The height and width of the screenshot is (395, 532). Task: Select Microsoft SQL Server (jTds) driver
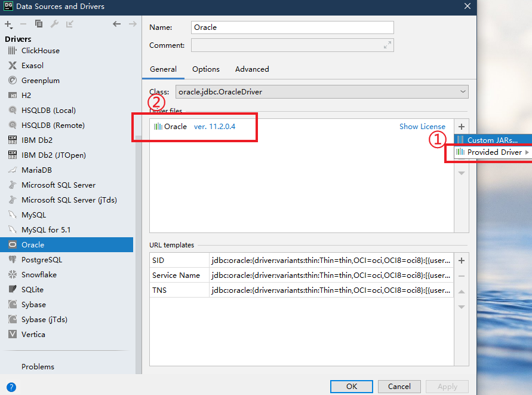click(66, 200)
